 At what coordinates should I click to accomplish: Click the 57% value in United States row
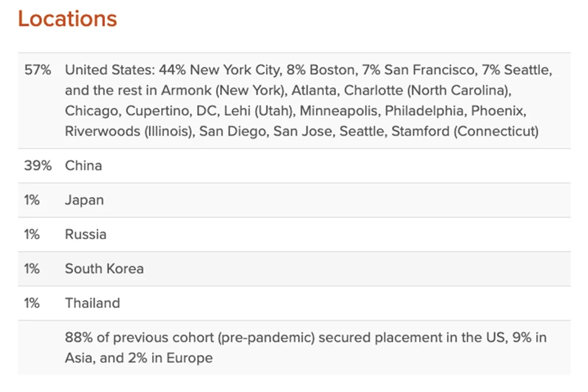[37, 70]
